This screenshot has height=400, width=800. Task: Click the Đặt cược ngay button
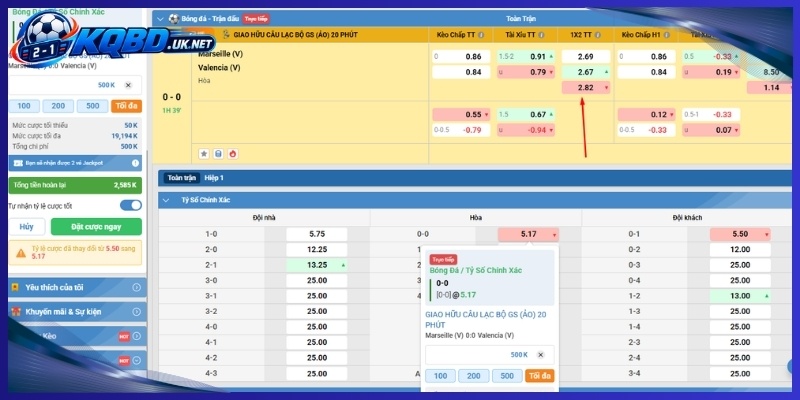coord(96,227)
